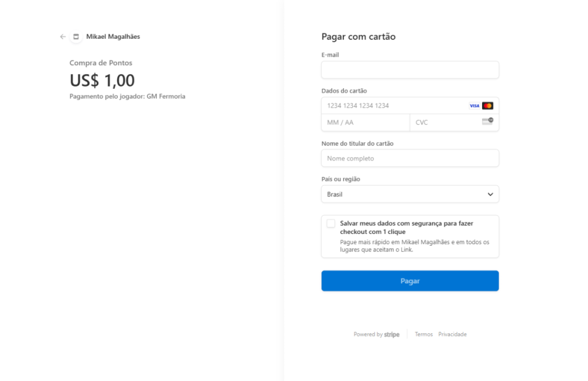Screen dimensions: 588x381
Task: Click the Mastercard logo in card field
Action: (487, 106)
